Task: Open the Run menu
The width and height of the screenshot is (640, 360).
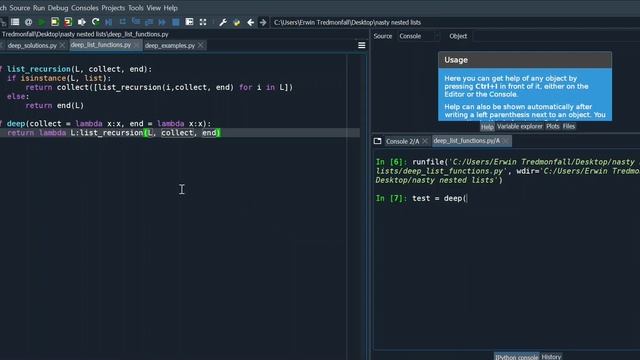Action: 39,8
